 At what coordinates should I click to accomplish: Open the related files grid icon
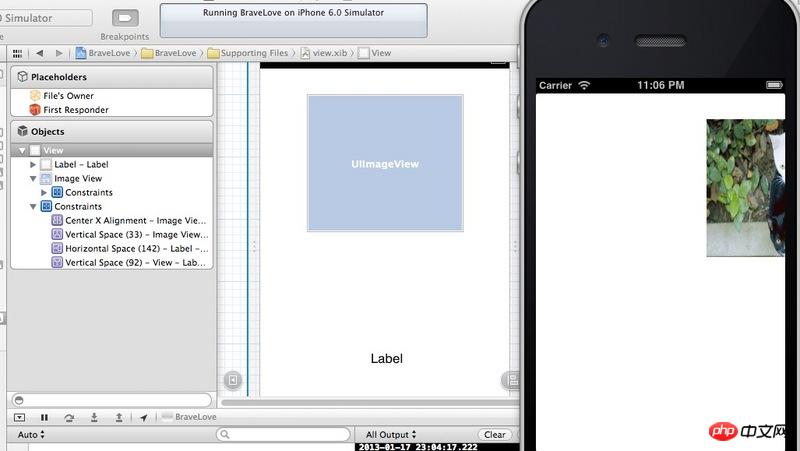17,53
